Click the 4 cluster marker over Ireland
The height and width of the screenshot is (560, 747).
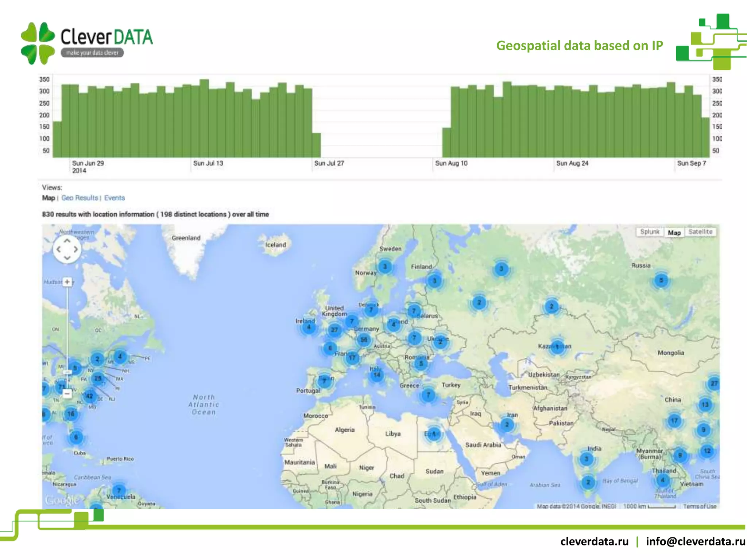(309, 327)
